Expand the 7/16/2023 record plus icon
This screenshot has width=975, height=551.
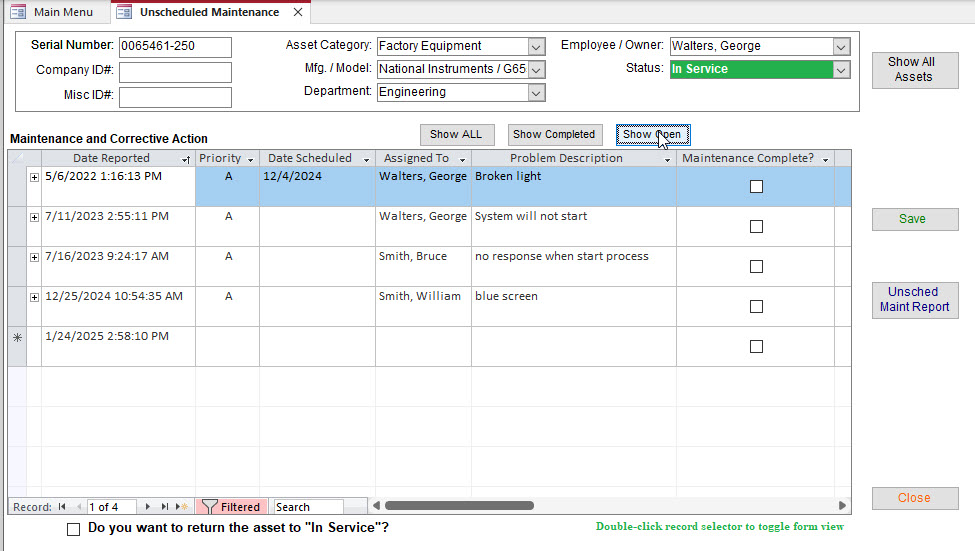(34, 257)
